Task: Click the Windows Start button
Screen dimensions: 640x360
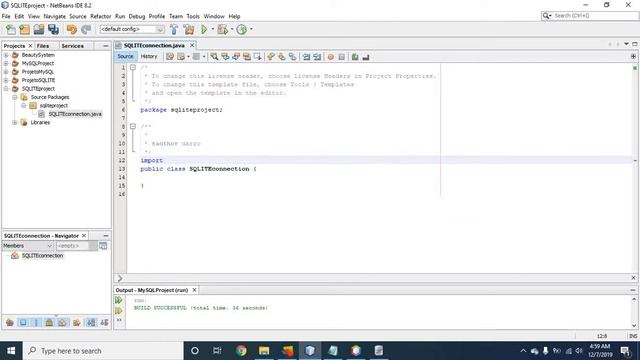Action: point(11,351)
